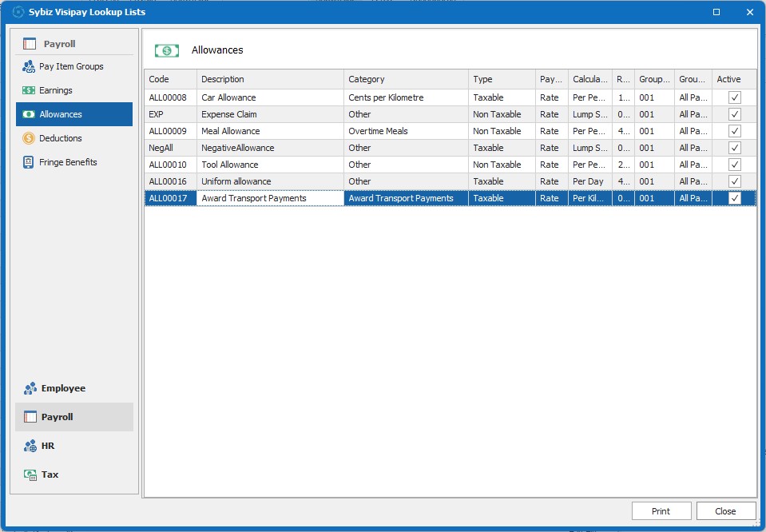Switch to the Employee section
The height and width of the screenshot is (532, 766).
(74, 388)
